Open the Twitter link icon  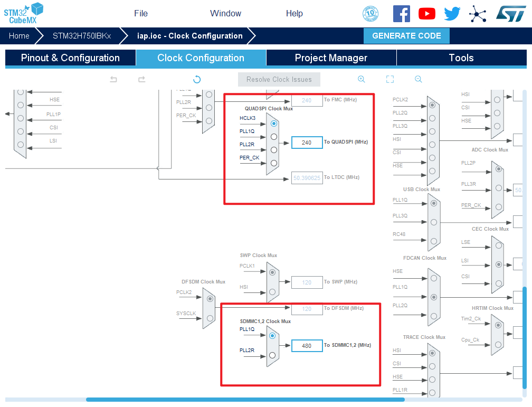[452, 14]
